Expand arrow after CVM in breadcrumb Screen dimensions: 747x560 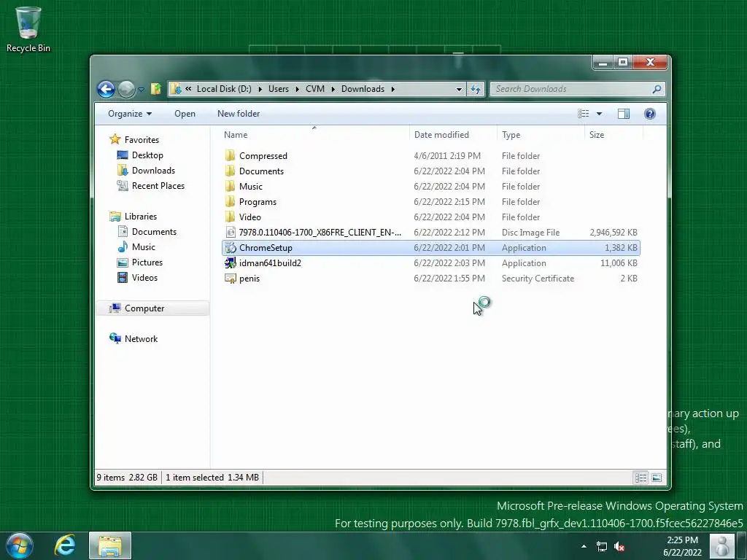pos(333,89)
